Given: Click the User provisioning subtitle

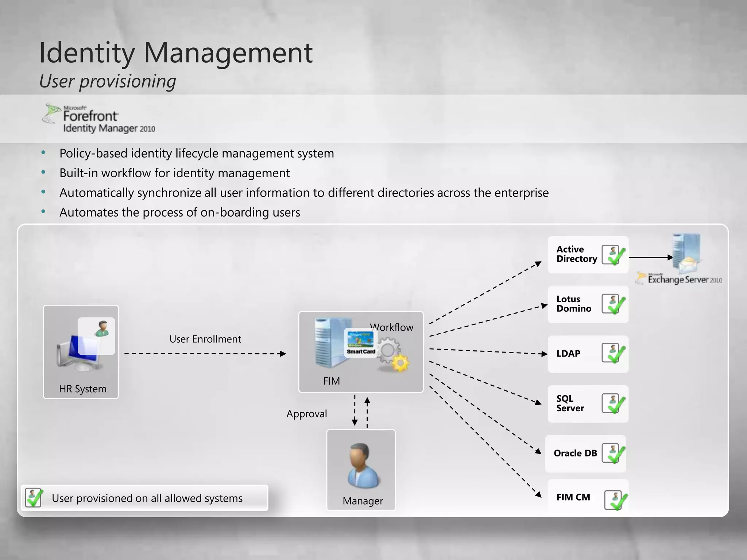Looking at the screenshot, I should click(x=107, y=81).
